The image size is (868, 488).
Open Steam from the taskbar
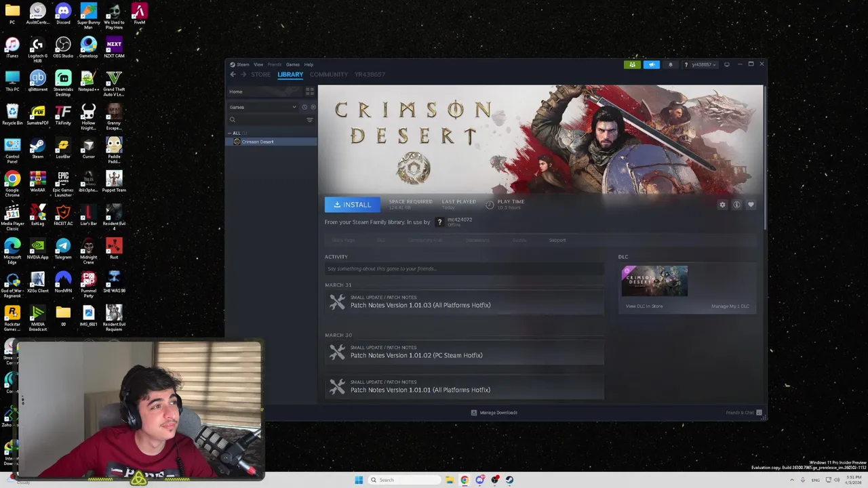point(509,480)
